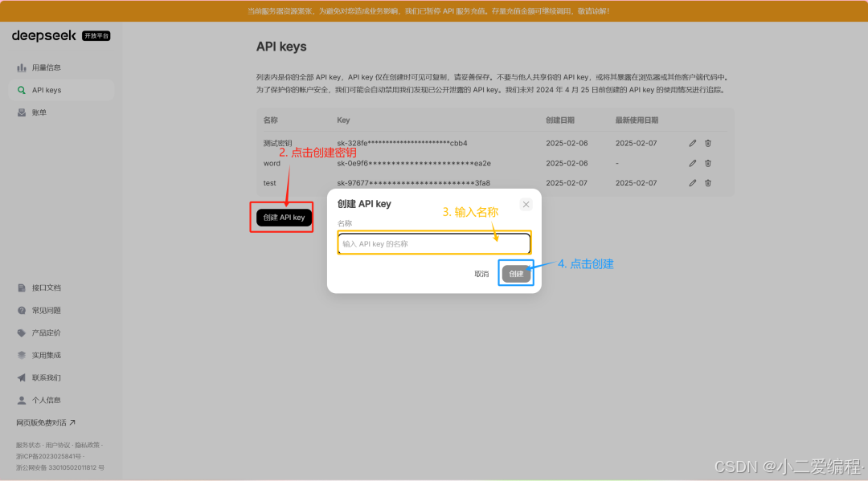Click the stack icon beside 实用集成
The height and width of the screenshot is (481, 868).
[x=22, y=355]
